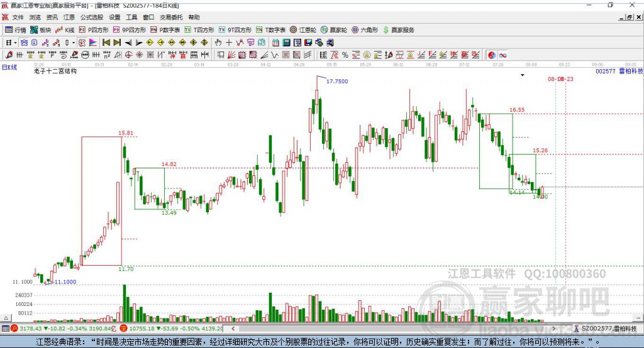Open the 六角形 hexagon tool
Screen dimensions: 644x348
pyautogui.click(x=365, y=30)
